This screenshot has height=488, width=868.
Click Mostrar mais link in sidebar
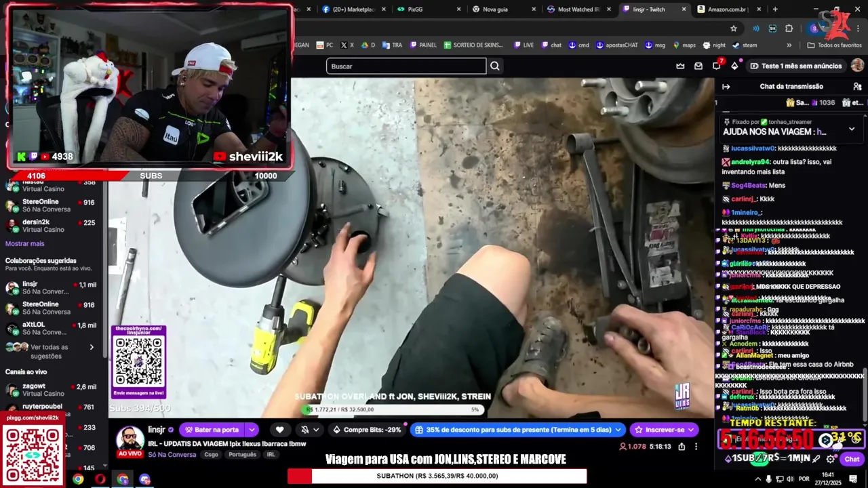coord(24,243)
